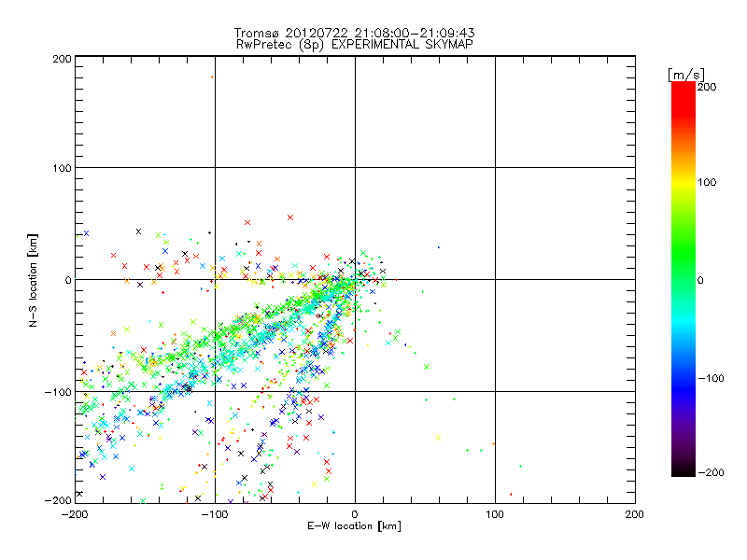This screenshot has width=747, height=560.
Task: Click the y-axis tick label '-200'
Action: tap(58, 500)
